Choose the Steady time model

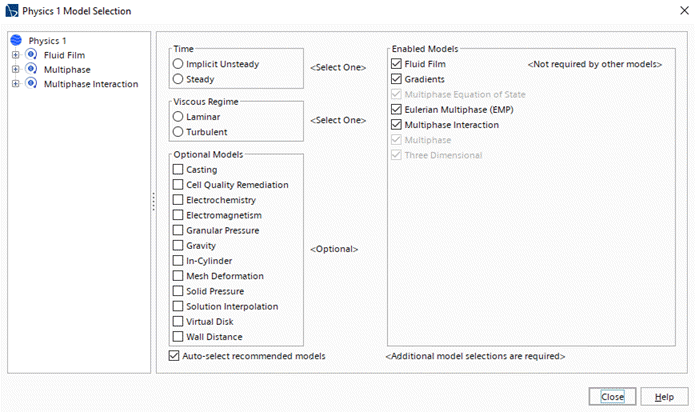(178, 79)
